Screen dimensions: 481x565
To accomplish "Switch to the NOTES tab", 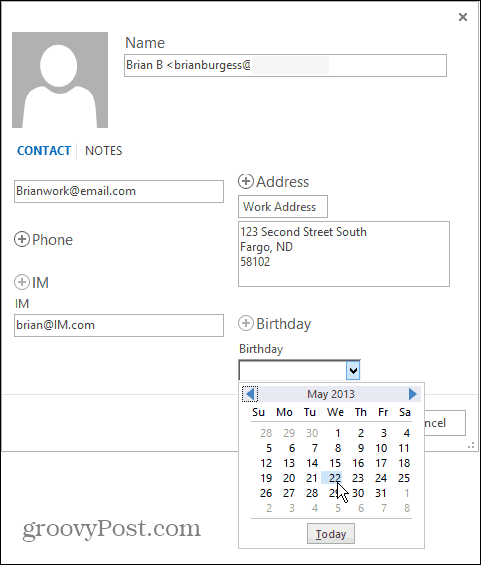I will tap(103, 151).
